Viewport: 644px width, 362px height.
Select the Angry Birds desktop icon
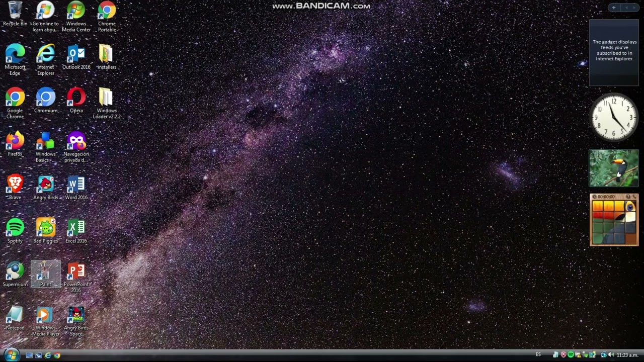pos(45,188)
